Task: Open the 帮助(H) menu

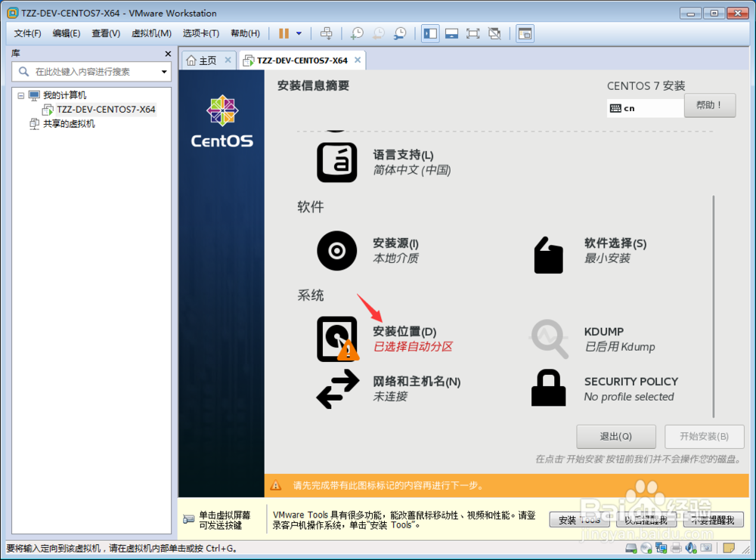Action: point(246,33)
